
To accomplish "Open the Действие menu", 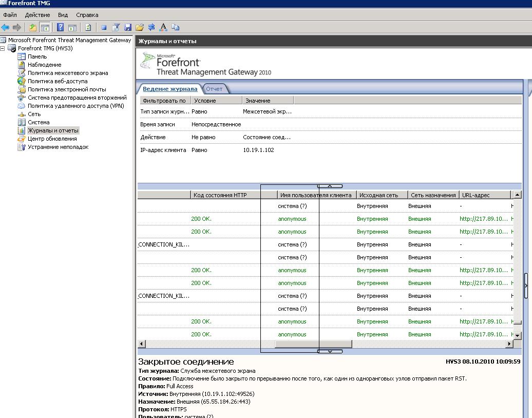I will tap(37, 15).
